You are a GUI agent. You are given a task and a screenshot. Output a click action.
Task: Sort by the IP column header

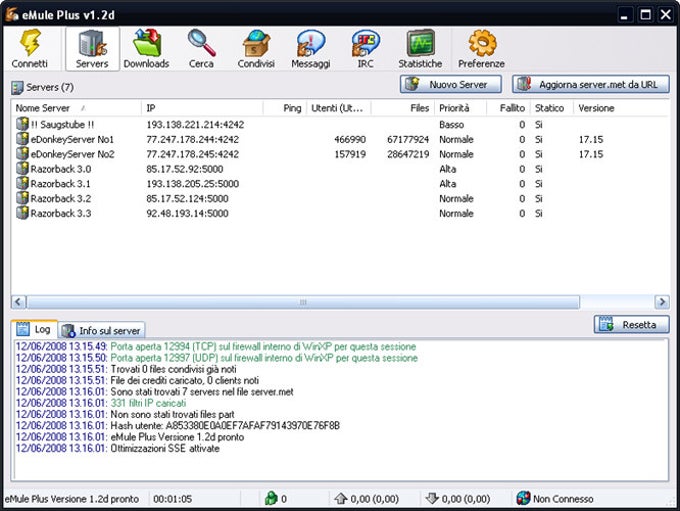click(x=202, y=108)
